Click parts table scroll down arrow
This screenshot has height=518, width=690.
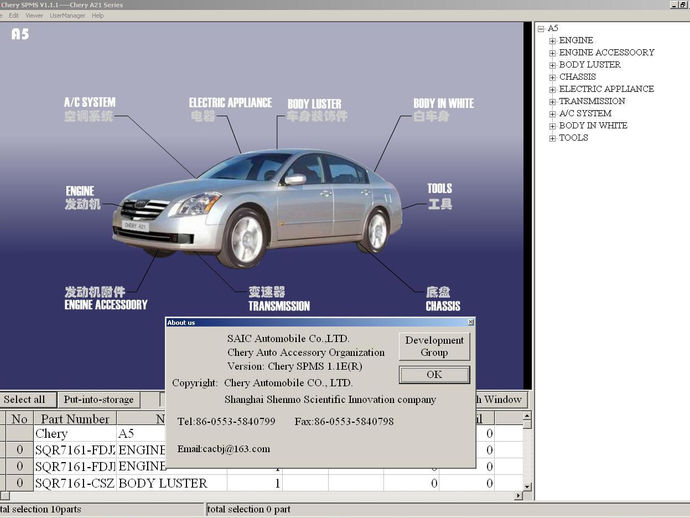[527, 487]
